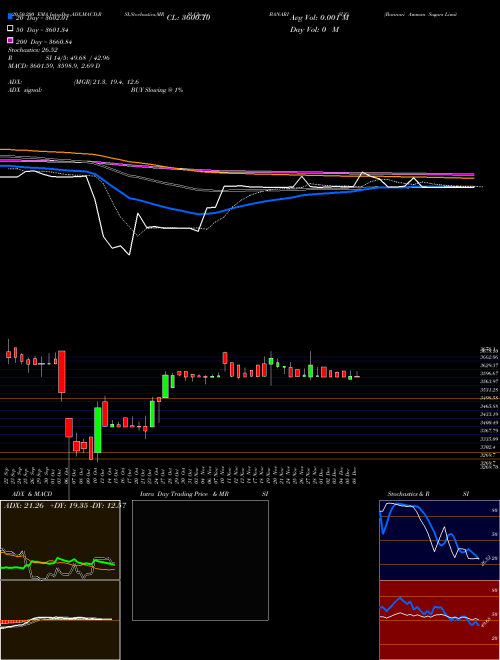Click inside the MACD histogram chart panel
The image size is (500, 660).
60,620
